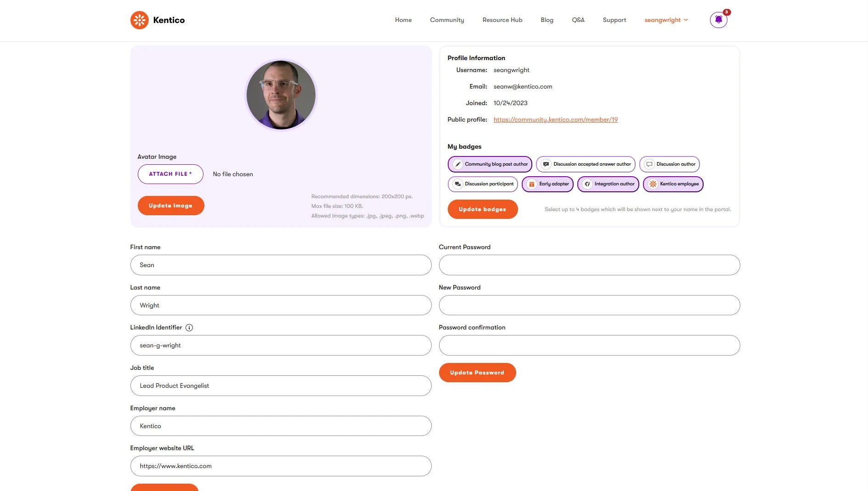Click the Kentico brand name text

[x=169, y=20]
